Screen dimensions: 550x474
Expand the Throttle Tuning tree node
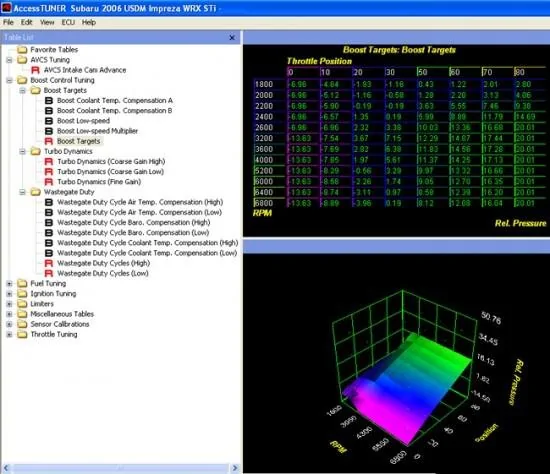9,334
